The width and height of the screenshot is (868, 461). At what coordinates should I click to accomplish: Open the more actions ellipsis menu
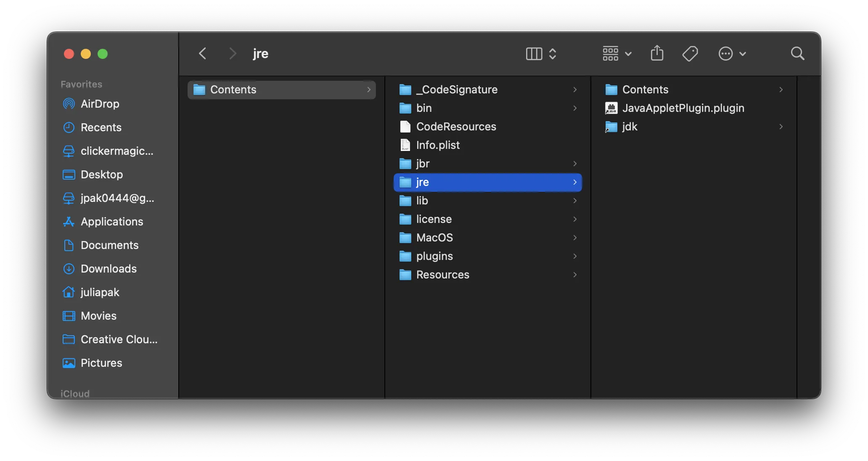tap(732, 53)
